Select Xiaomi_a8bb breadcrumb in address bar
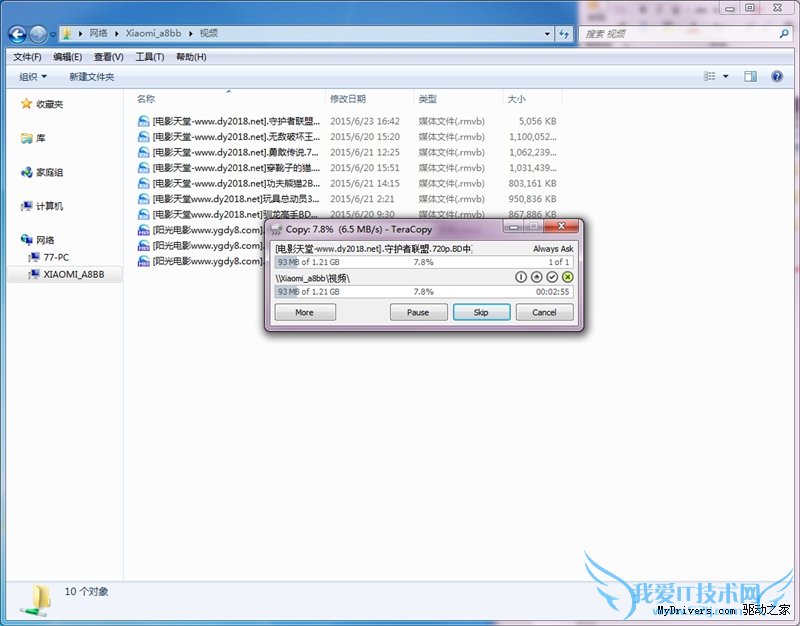This screenshot has width=800, height=626. [x=153, y=33]
